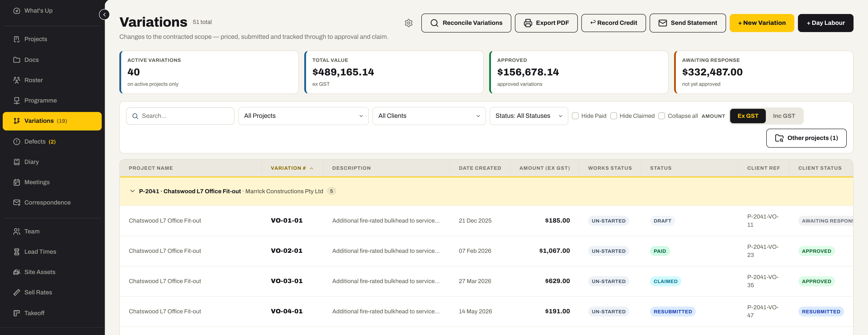
Task: Enable the Hide Claimed checkbox
Action: (614, 116)
